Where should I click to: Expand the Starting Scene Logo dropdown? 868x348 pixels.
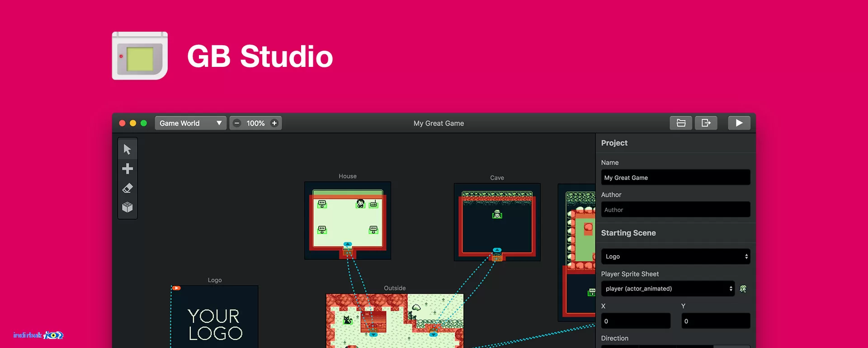675,256
